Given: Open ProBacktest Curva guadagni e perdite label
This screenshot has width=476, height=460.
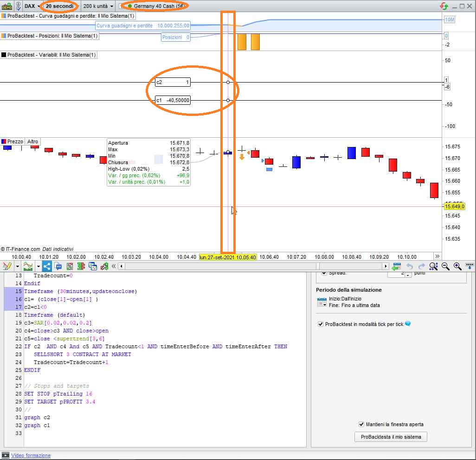Looking at the screenshot, I should tap(68, 16).
